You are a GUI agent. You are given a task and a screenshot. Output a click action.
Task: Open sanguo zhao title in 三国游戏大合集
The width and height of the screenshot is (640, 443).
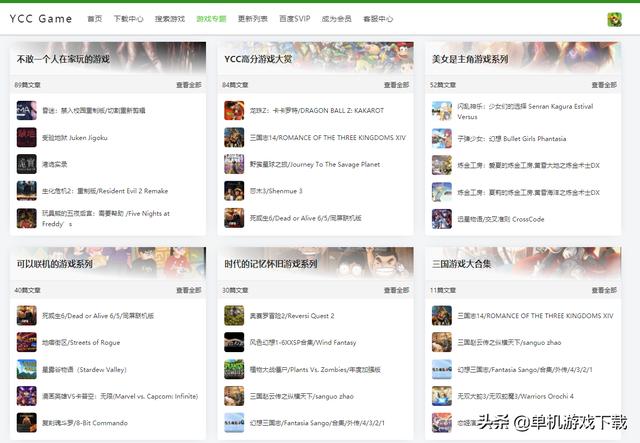point(509,343)
